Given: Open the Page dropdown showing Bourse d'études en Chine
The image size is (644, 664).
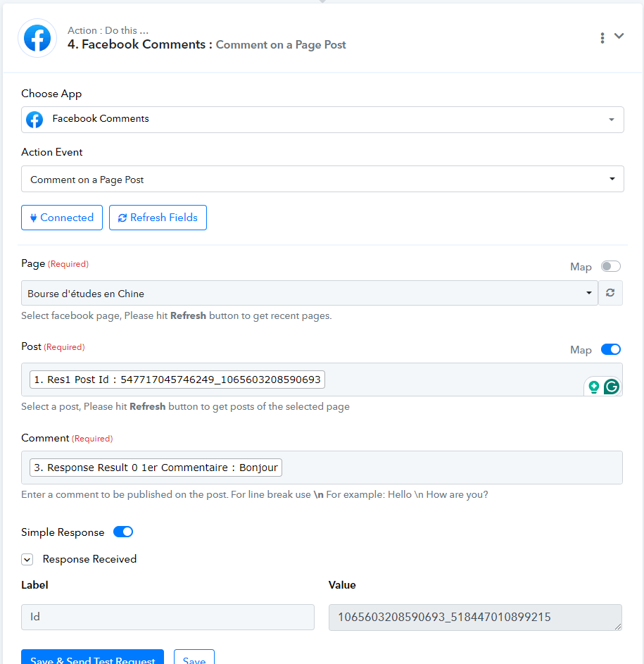Looking at the screenshot, I should pyautogui.click(x=310, y=293).
